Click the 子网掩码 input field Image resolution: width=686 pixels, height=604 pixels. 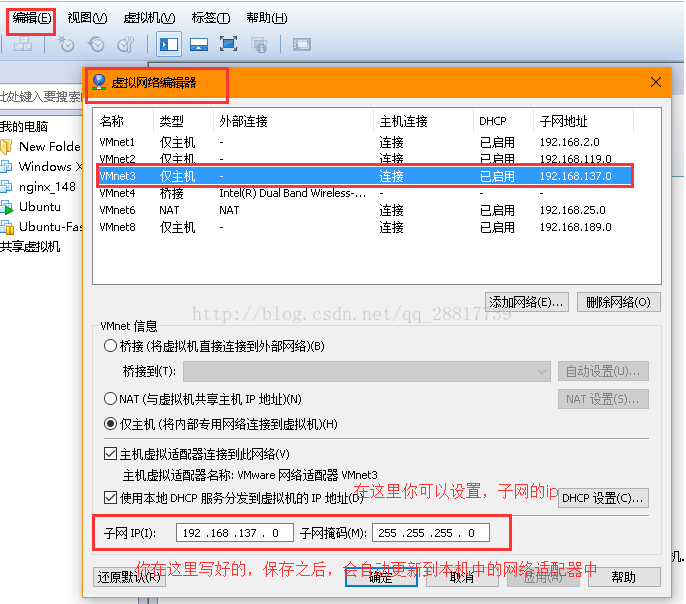click(430, 533)
